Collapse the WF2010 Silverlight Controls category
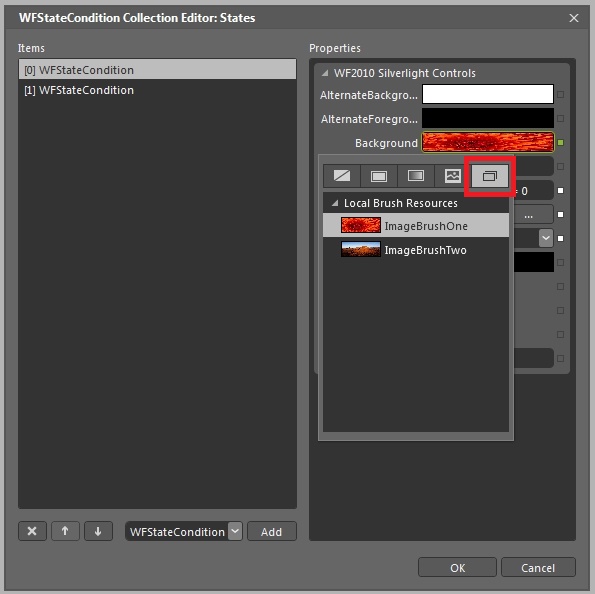This screenshot has height=594, width=595. tap(325, 73)
